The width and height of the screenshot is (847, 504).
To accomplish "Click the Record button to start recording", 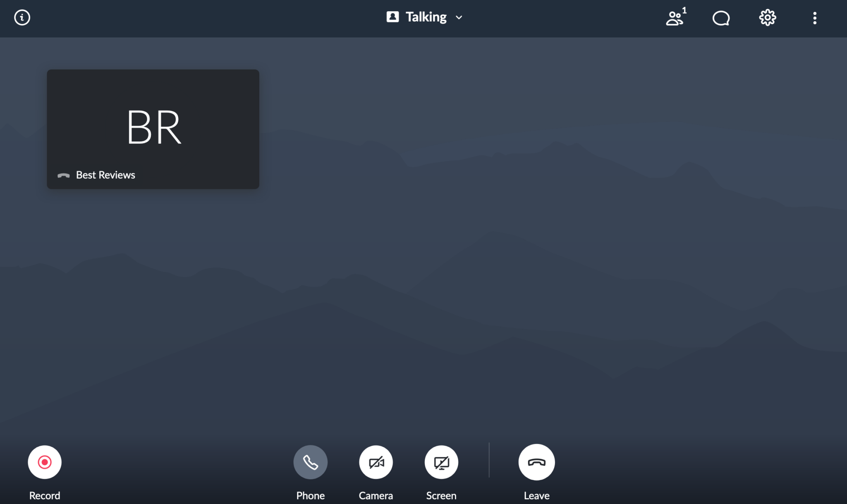I will tap(44, 461).
